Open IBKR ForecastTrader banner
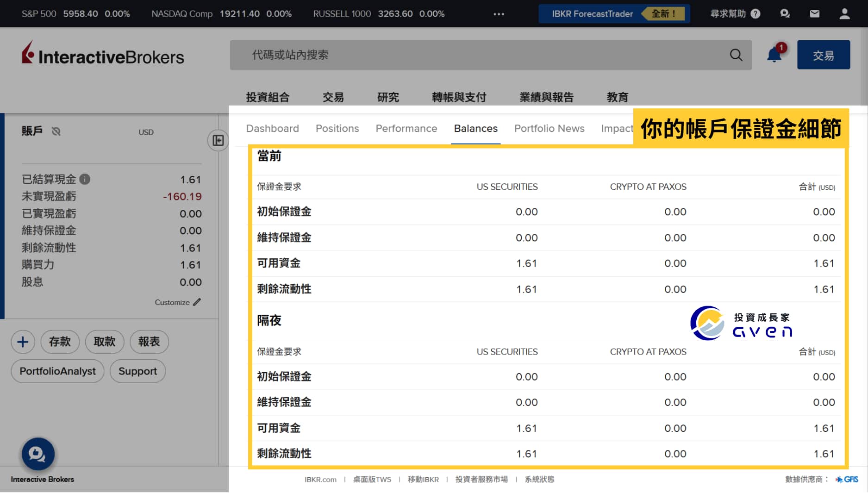This screenshot has height=493, width=868. pyautogui.click(x=614, y=14)
